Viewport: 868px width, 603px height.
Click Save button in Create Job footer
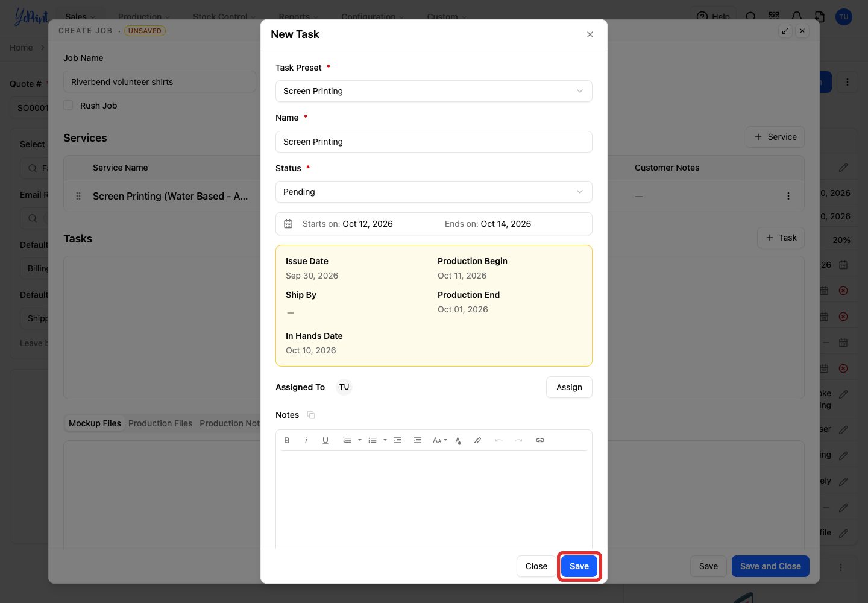click(708, 566)
